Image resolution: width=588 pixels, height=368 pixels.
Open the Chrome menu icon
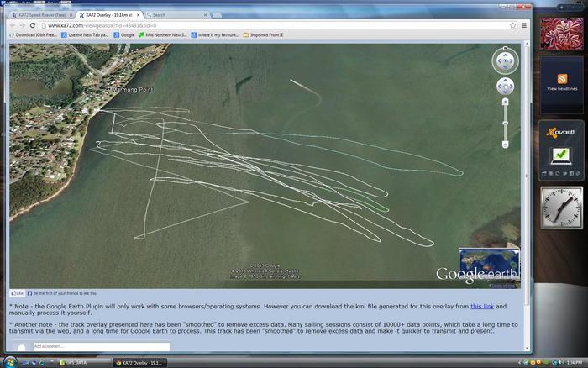click(524, 25)
